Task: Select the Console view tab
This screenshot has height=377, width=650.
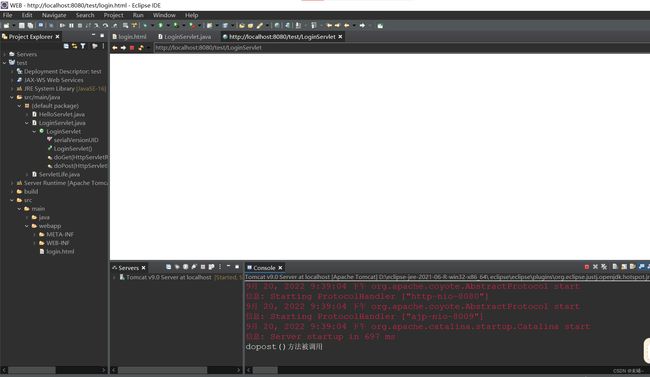Action: coord(264,268)
